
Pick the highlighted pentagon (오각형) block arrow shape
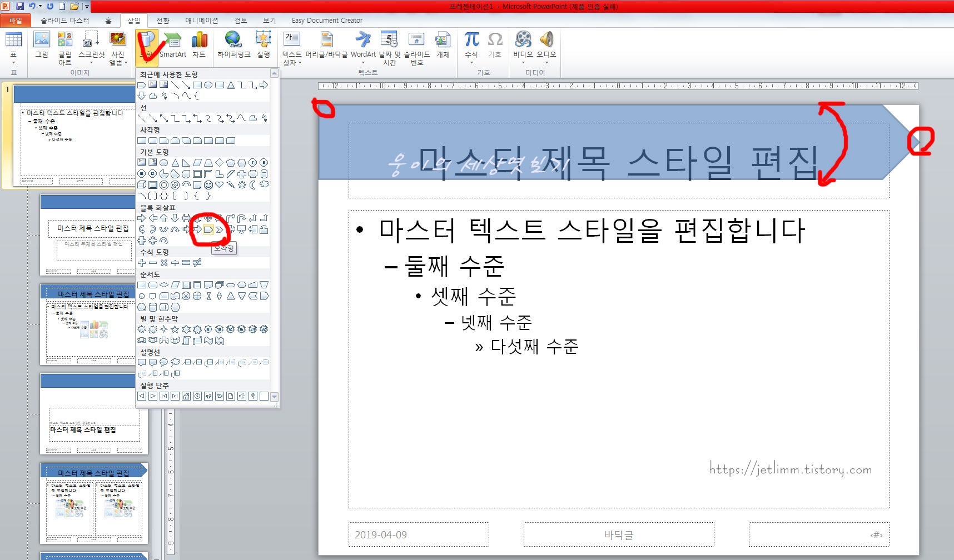pos(208,229)
